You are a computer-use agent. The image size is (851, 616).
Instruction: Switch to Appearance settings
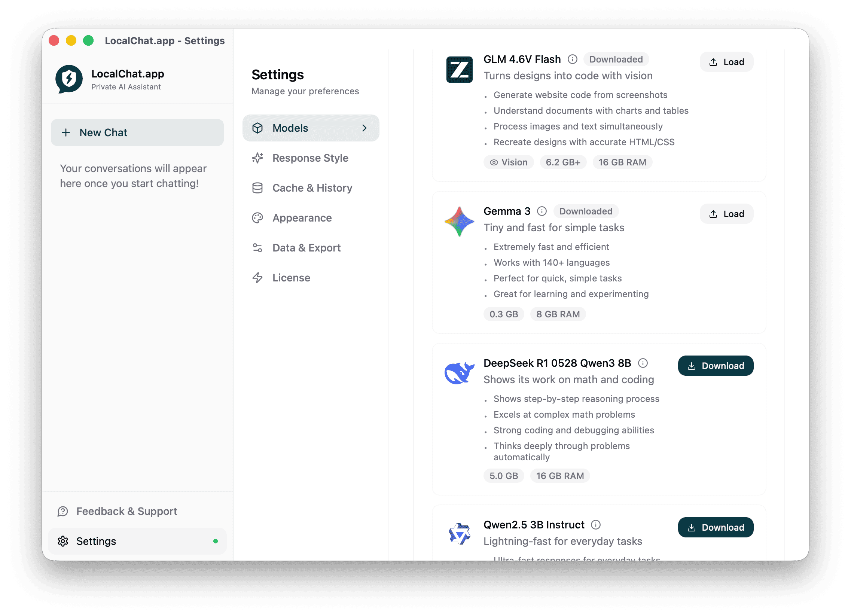[302, 218]
